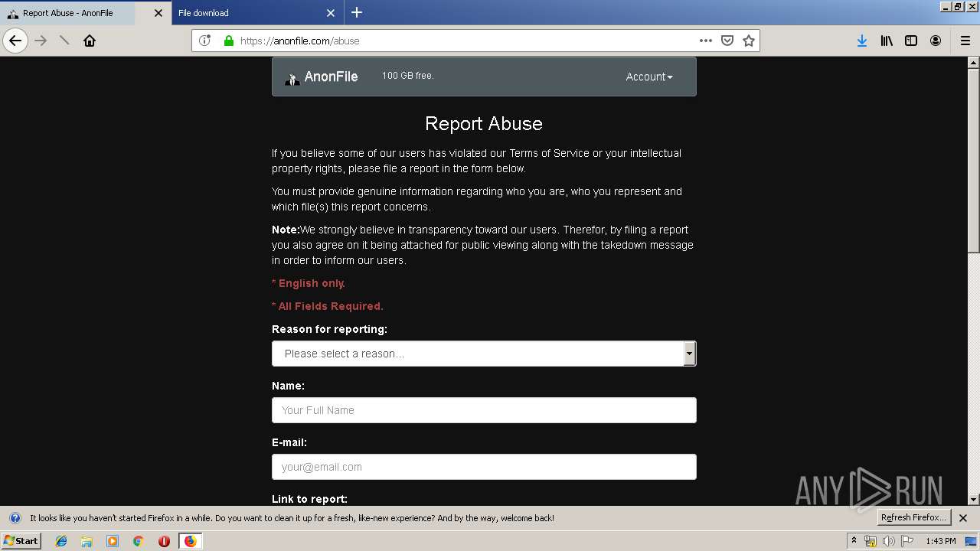980x551 pixels.
Task: Launch Opera from the taskbar
Action: [x=164, y=541]
